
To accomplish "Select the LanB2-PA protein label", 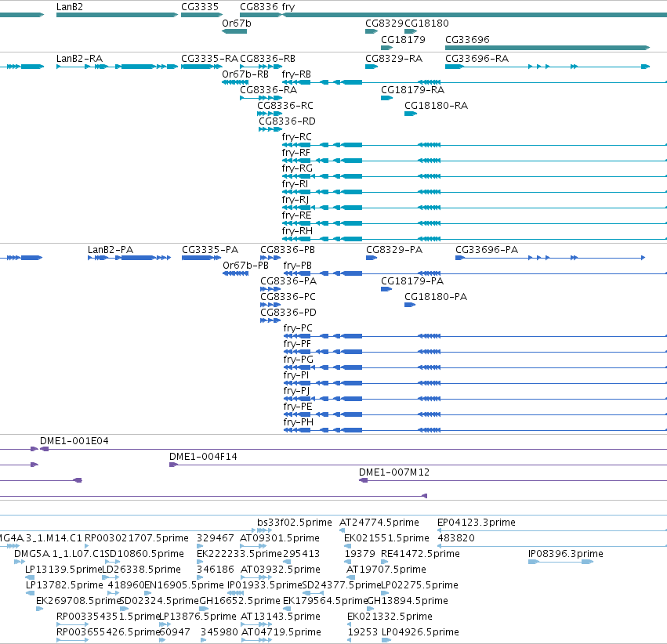I will (111, 250).
